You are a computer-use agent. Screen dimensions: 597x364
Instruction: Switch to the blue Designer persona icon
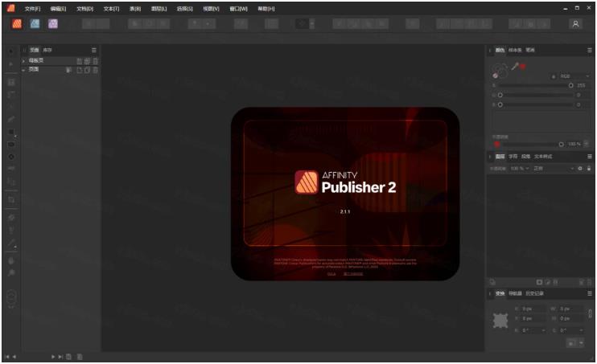tap(35, 24)
